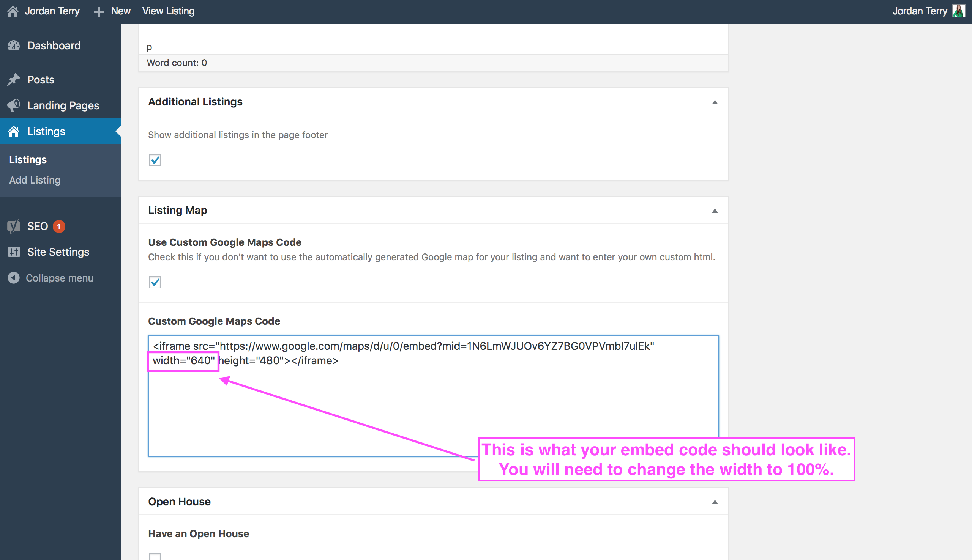Image resolution: width=972 pixels, height=560 pixels.
Task: Collapse the Open House panel
Action: pyautogui.click(x=715, y=502)
